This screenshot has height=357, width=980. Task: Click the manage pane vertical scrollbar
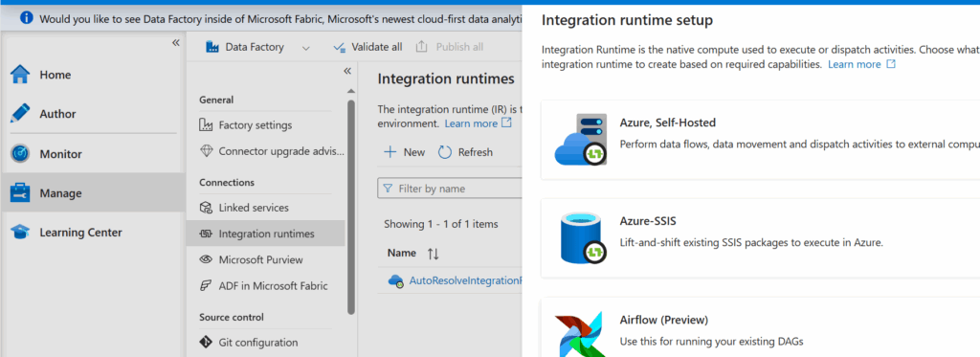click(350, 207)
